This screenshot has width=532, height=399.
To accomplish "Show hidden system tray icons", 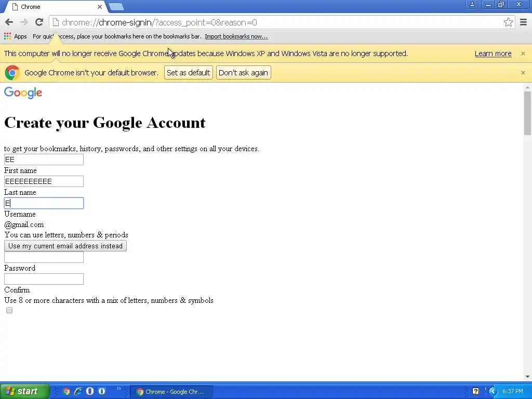I will click(x=493, y=392).
